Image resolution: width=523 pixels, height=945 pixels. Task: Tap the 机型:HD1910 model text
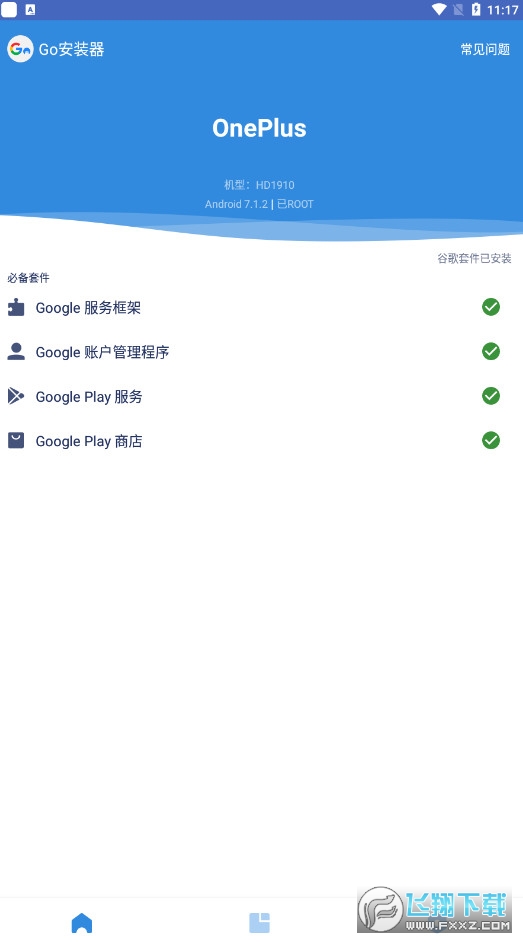click(259, 185)
